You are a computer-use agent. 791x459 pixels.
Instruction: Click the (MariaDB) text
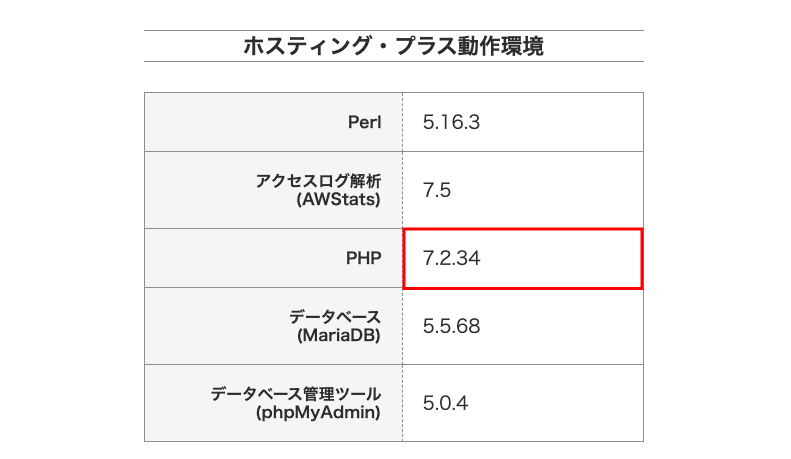click(339, 336)
